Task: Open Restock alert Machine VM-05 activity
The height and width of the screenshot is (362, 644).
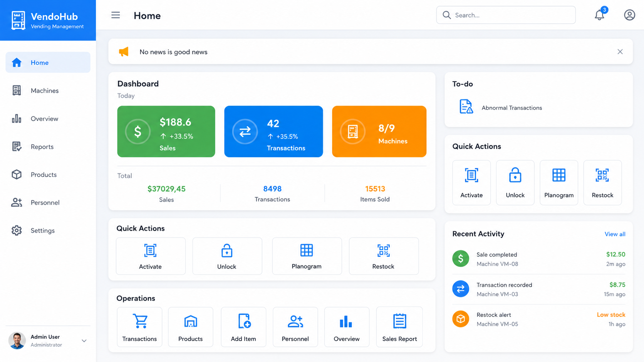Action: click(x=538, y=319)
